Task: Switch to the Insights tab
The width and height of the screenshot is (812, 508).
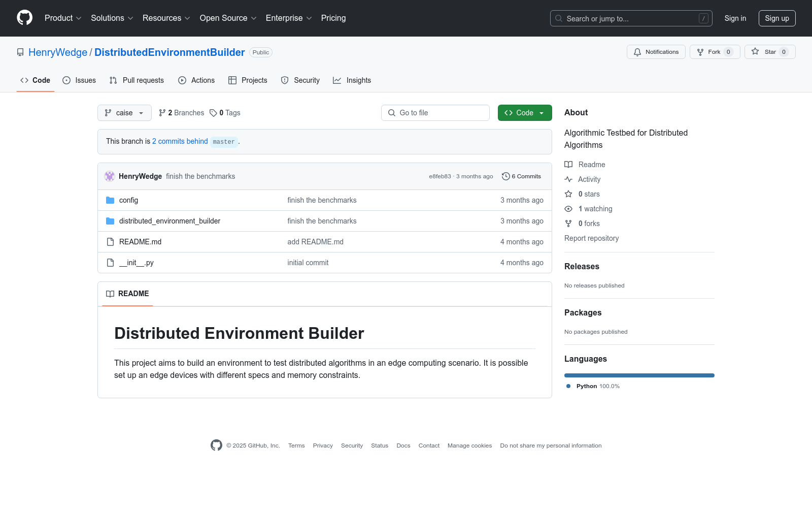Action: pyautogui.click(x=352, y=80)
